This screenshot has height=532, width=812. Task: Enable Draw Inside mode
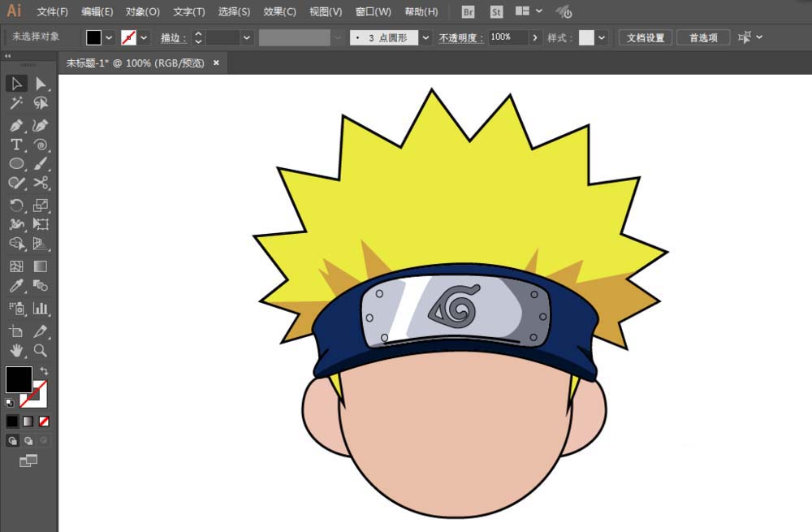tap(44, 440)
